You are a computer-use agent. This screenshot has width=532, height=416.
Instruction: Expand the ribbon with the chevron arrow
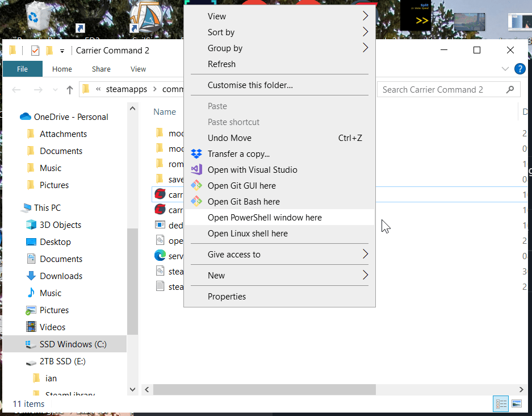point(505,69)
